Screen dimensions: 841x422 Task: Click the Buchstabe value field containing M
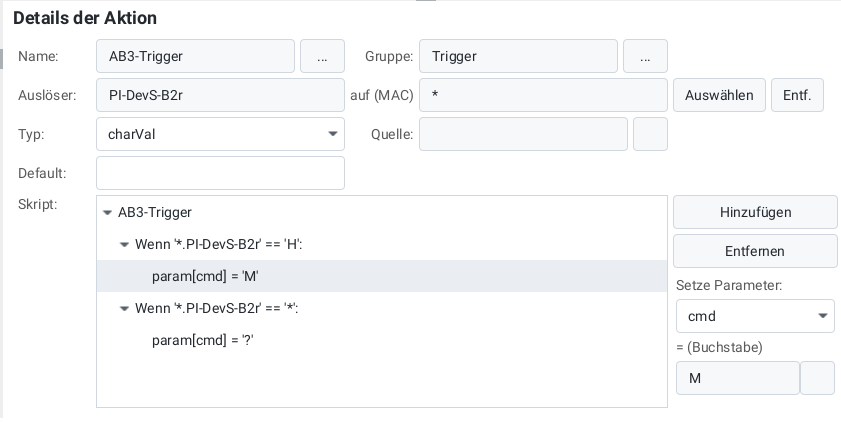[x=738, y=379]
